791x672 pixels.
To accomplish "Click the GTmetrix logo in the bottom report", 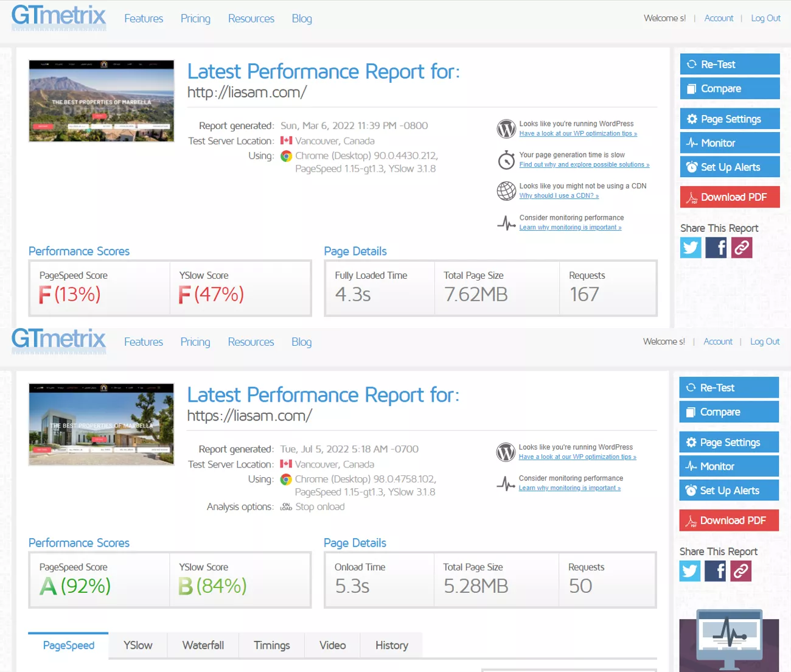I will pos(58,340).
